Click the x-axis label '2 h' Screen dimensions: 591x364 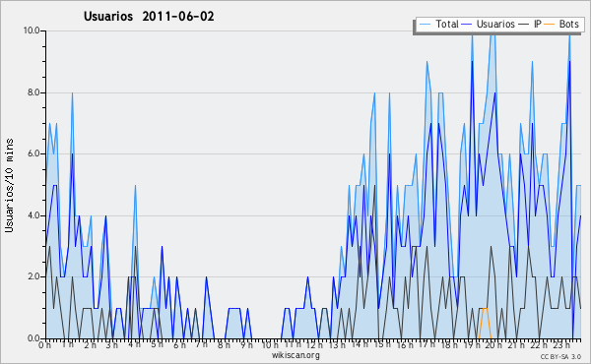point(90,345)
